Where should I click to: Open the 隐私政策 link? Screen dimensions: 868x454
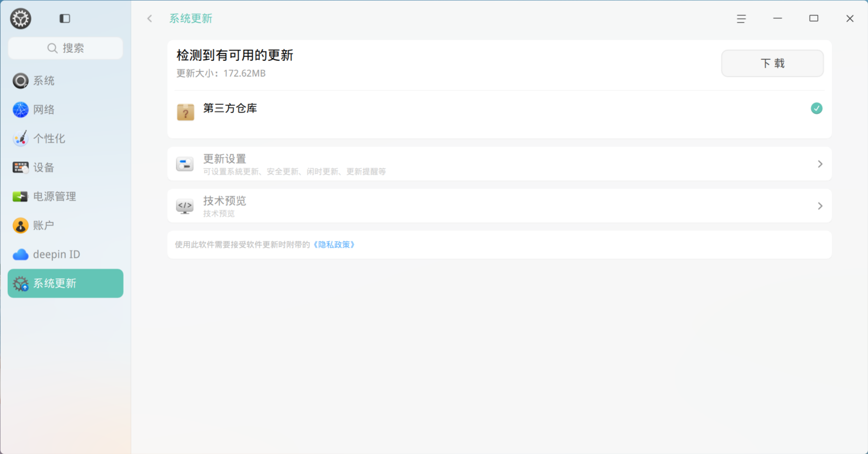click(x=334, y=244)
